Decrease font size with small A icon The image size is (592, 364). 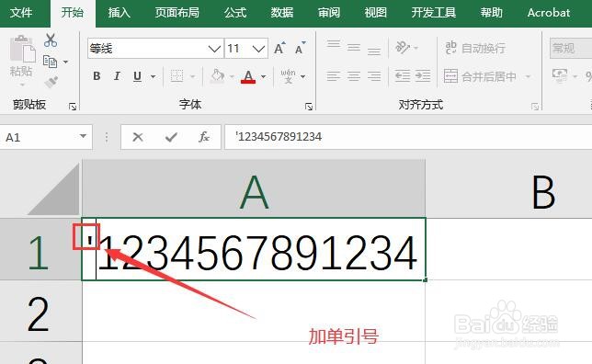(301, 49)
